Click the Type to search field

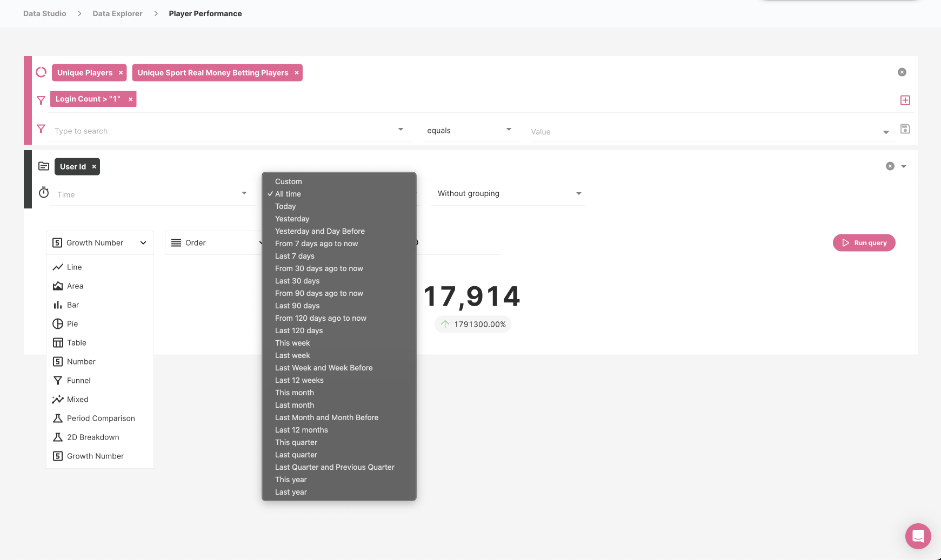coord(162,131)
